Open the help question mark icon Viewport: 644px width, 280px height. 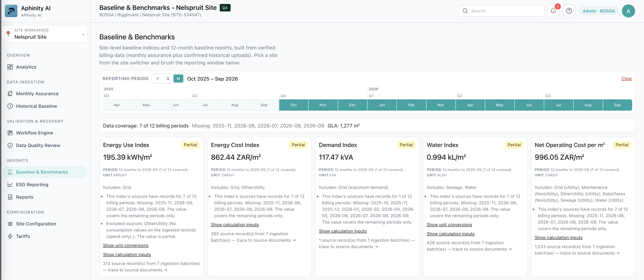pyautogui.click(x=569, y=11)
